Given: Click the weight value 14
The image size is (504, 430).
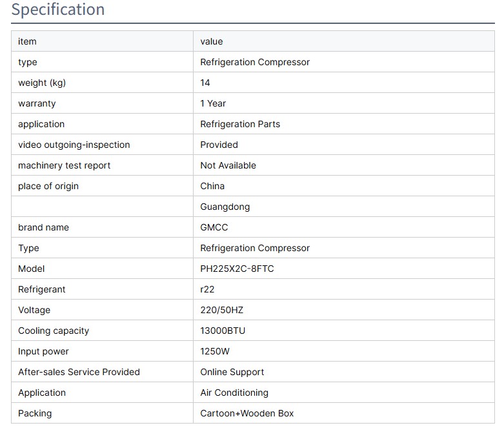Looking at the screenshot, I should [205, 83].
